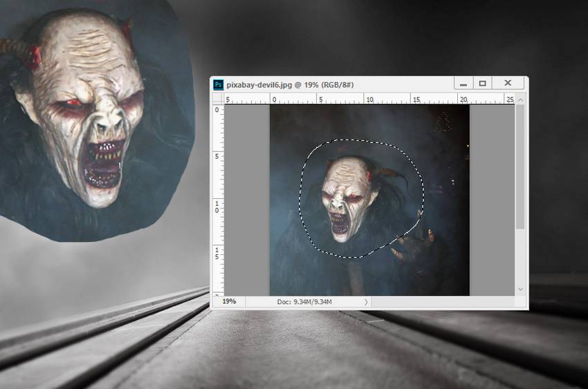This screenshot has width=588, height=389.
Task: Click the vertical scrollbar up arrow
Action: point(520,99)
